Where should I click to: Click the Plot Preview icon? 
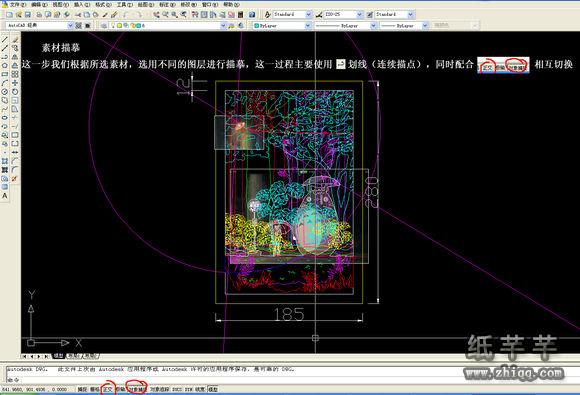coord(48,14)
